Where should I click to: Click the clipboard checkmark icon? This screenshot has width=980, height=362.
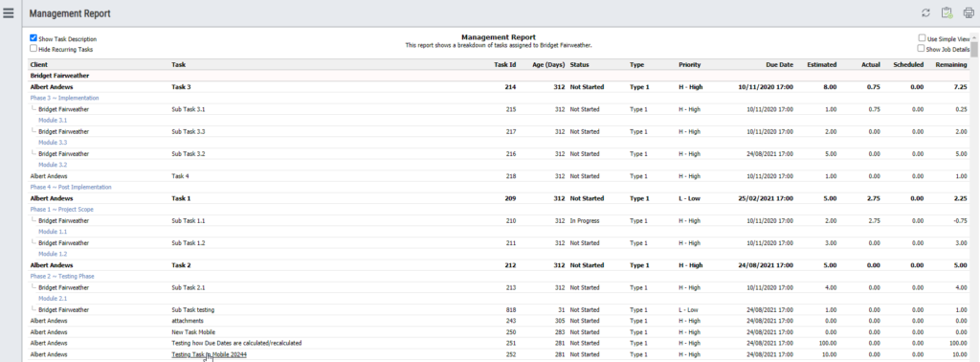(947, 13)
